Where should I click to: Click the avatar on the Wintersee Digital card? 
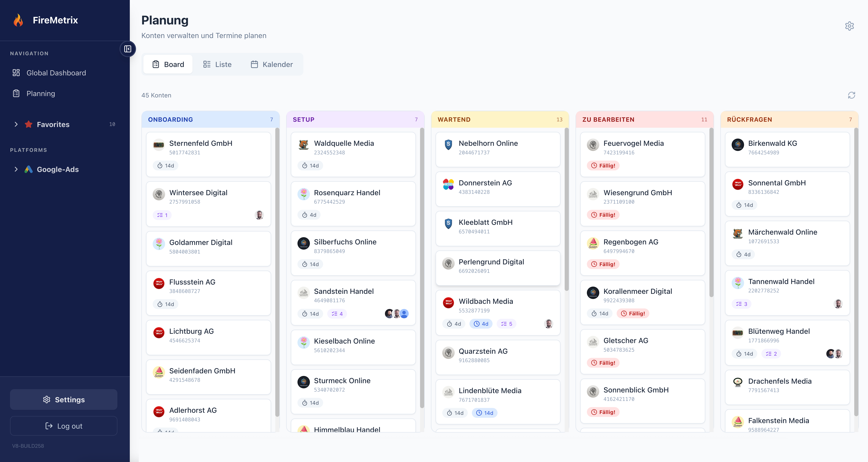259,215
